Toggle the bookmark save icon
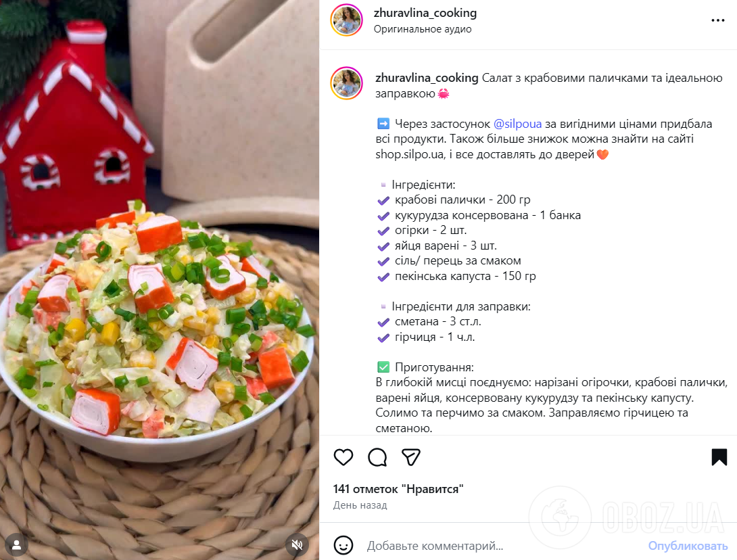The image size is (737, 560). [719, 457]
